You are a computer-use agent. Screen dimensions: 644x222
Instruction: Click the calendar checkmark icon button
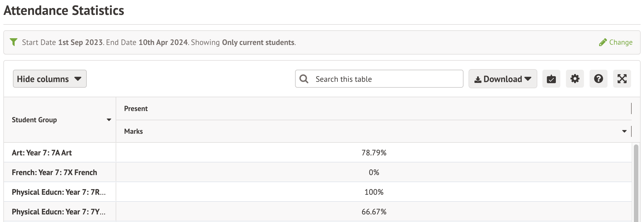[x=551, y=79]
